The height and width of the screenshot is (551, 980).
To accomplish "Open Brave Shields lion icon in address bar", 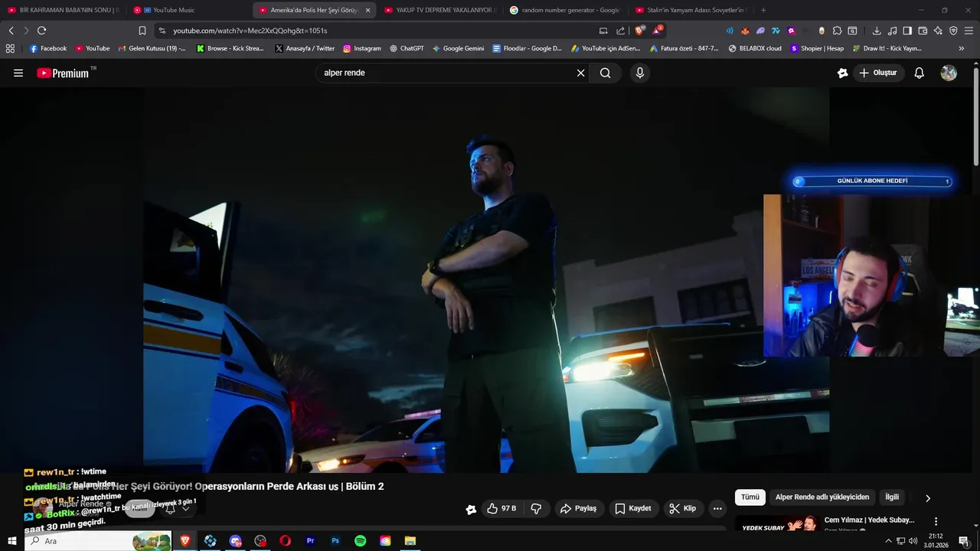I will (x=640, y=31).
